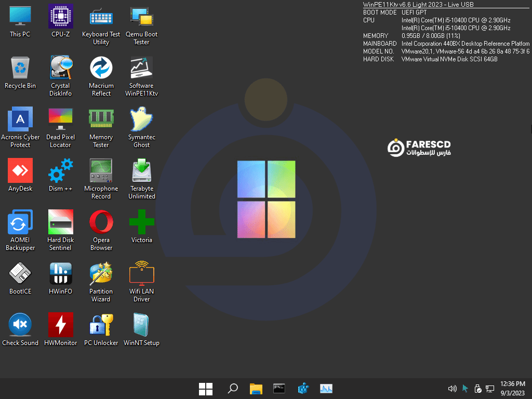Image resolution: width=532 pixels, height=399 pixels.
Task: Click the safely remove USB tray icon
Action: 477,389
